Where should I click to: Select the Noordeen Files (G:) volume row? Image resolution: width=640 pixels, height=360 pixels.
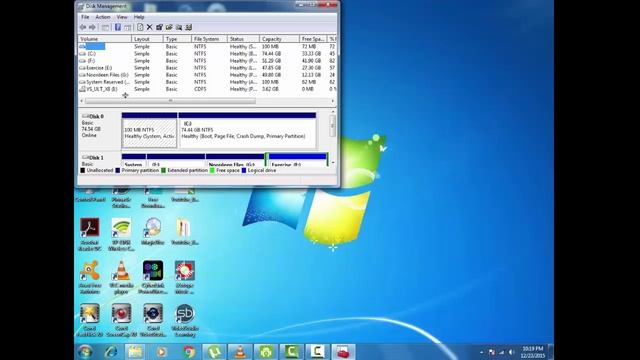[x=207, y=75]
